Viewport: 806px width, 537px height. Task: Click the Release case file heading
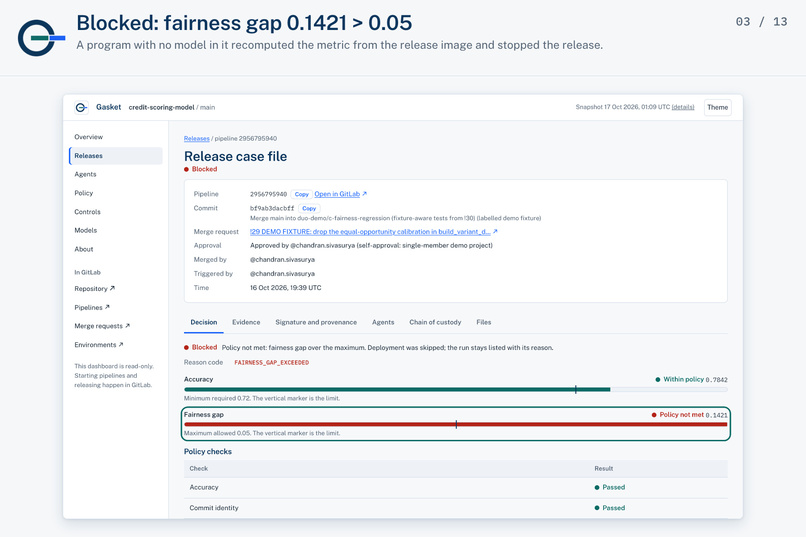click(235, 156)
